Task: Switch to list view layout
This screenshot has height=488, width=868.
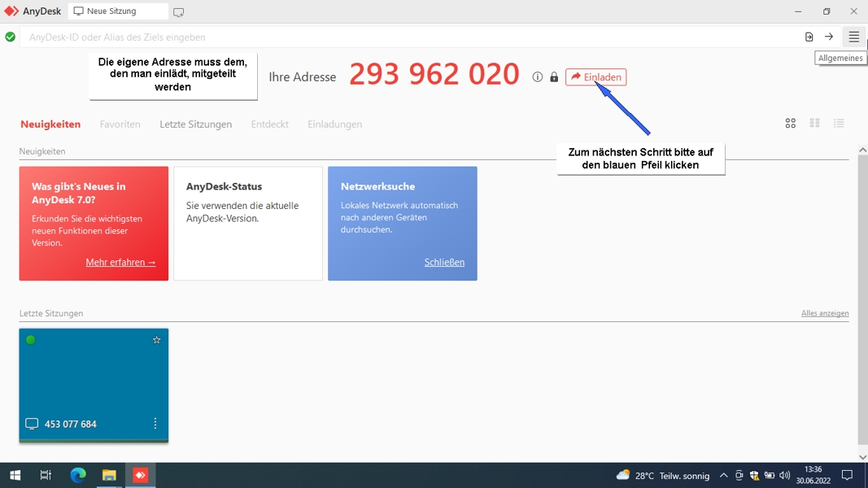Action: [839, 124]
